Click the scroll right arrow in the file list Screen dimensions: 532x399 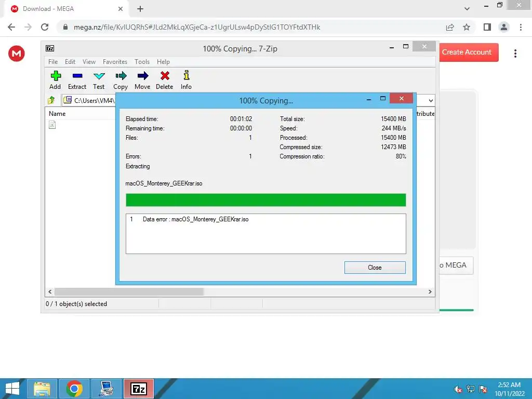[x=430, y=292]
